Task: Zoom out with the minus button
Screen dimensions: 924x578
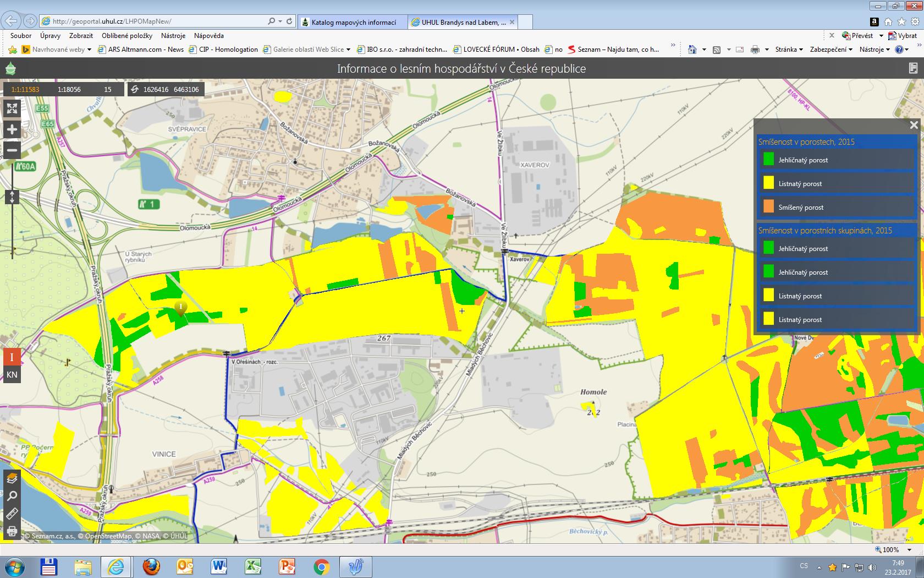Action: (x=12, y=150)
